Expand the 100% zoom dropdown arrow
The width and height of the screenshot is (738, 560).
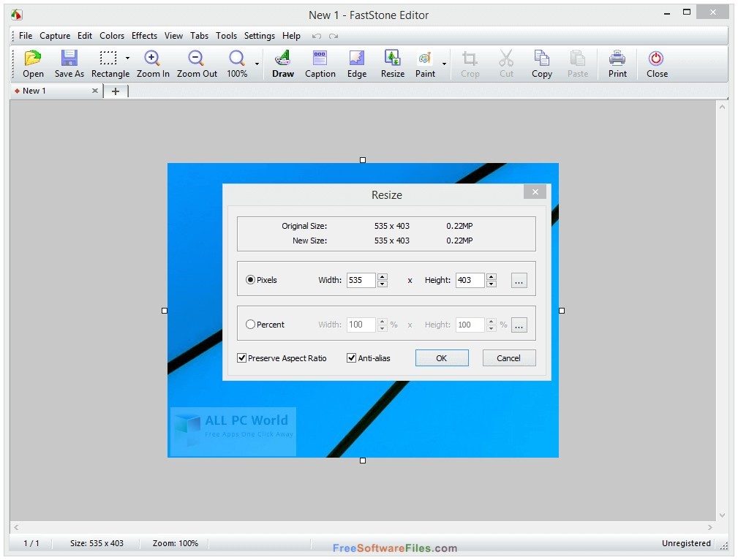(257, 64)
